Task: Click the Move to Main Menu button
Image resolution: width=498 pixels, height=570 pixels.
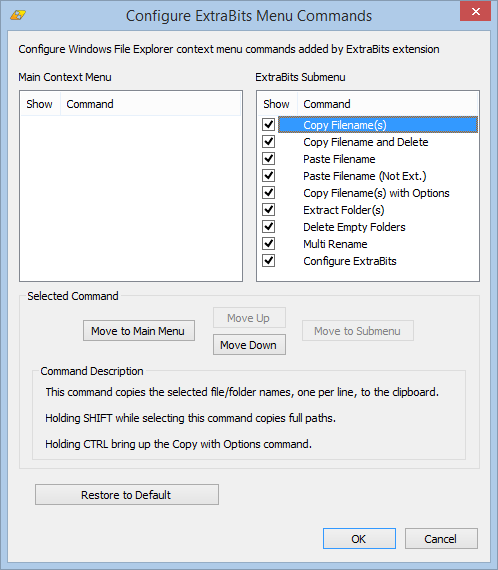Action: (x=139, y=331)
